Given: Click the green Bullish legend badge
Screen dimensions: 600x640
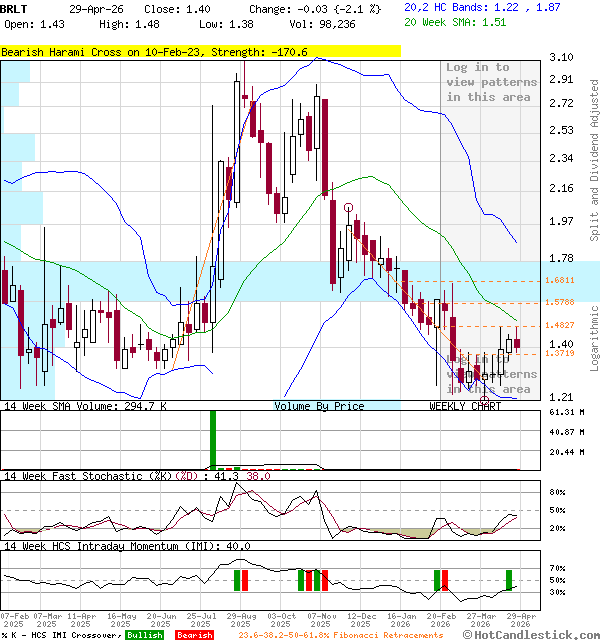Looking at the screenshot, I should tap(144, 634).
